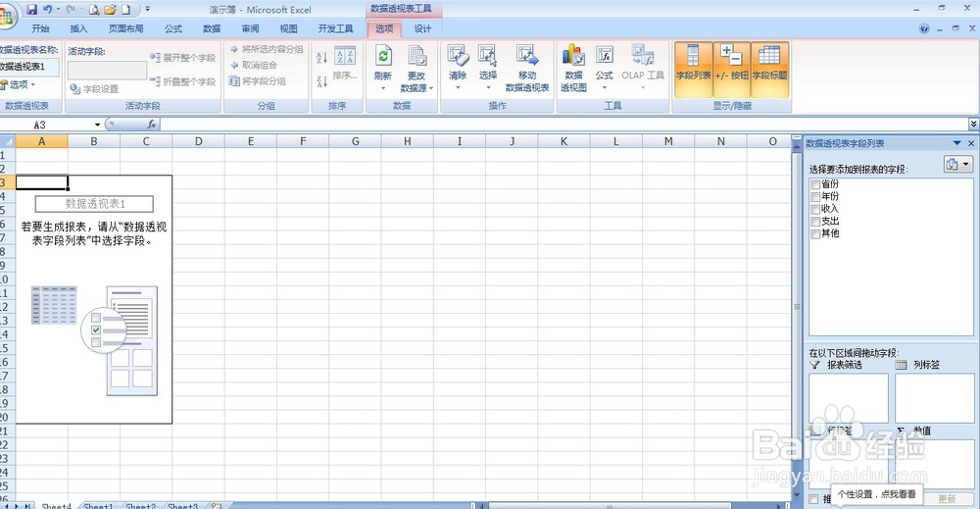Click the Print Preview magnifier icon
Viewport: 980px width, 509px height.
(x=94, y=10)
